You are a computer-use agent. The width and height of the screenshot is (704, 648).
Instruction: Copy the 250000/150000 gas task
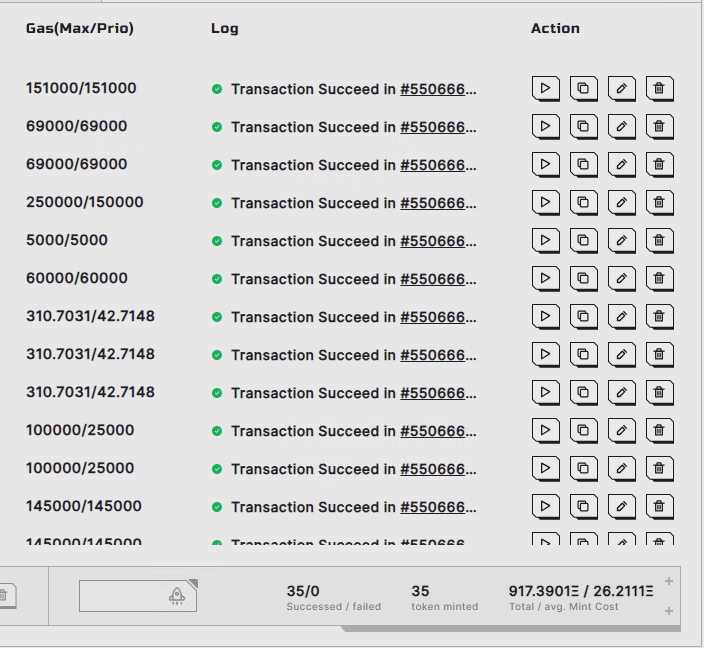583,202
